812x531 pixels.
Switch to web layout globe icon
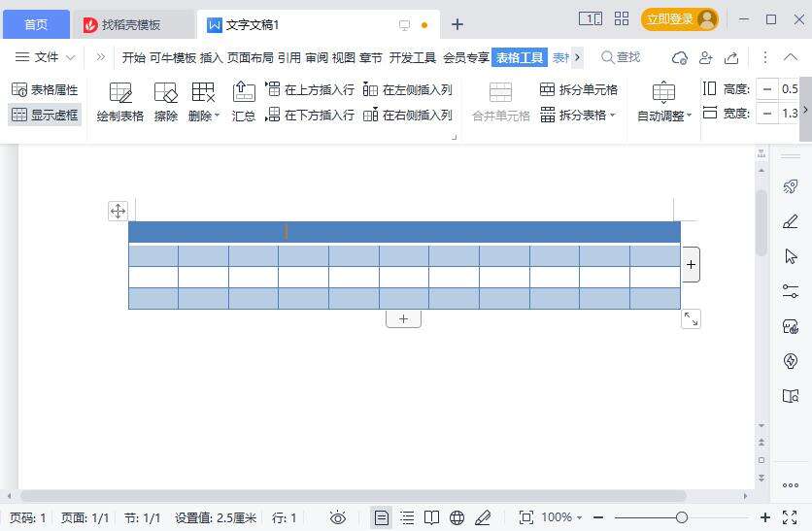tap(457, 517)
